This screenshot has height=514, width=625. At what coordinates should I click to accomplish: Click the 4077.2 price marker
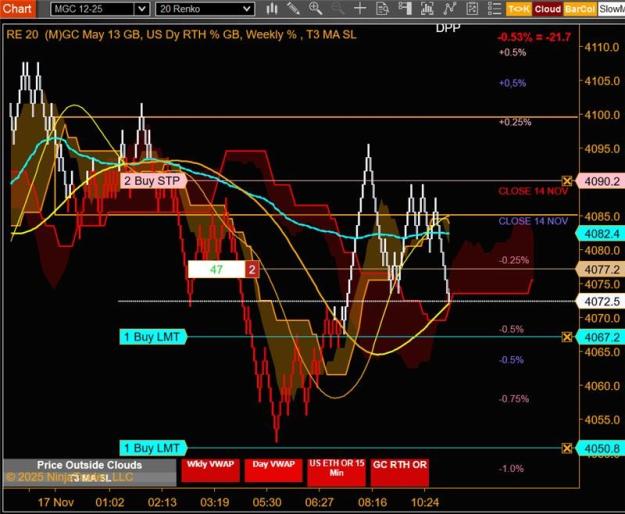601,270
